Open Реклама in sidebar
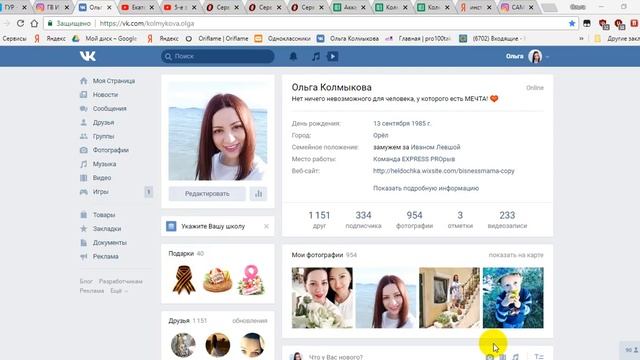 [x=105, y=256]
